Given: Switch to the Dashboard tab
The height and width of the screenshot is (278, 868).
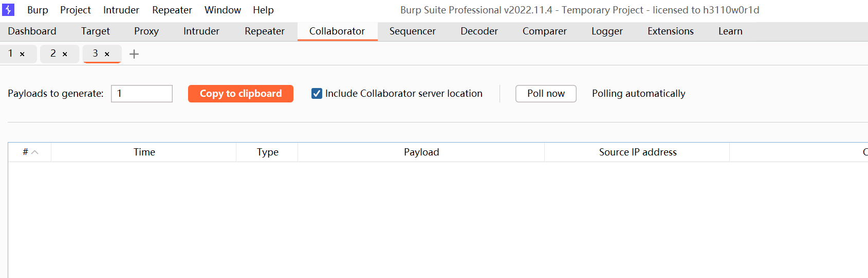Looking at the screenshot, I should 32,31.
